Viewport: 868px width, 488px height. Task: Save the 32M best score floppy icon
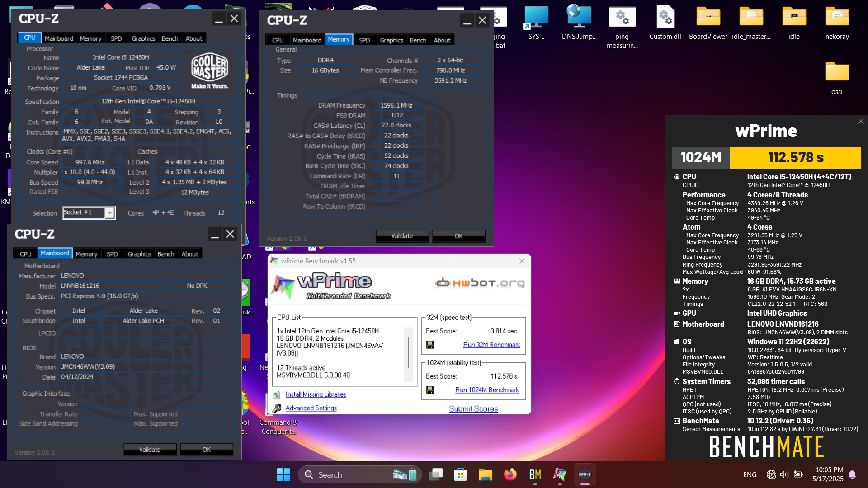(x=430, y=345)
